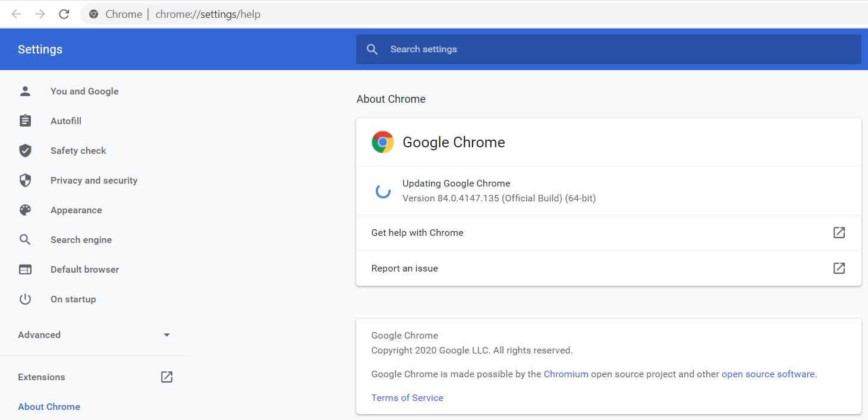Click the magnifier icon in Search settings
This screenshot has width=868, height=420.
pyautogui.click(x=372, y=49)
